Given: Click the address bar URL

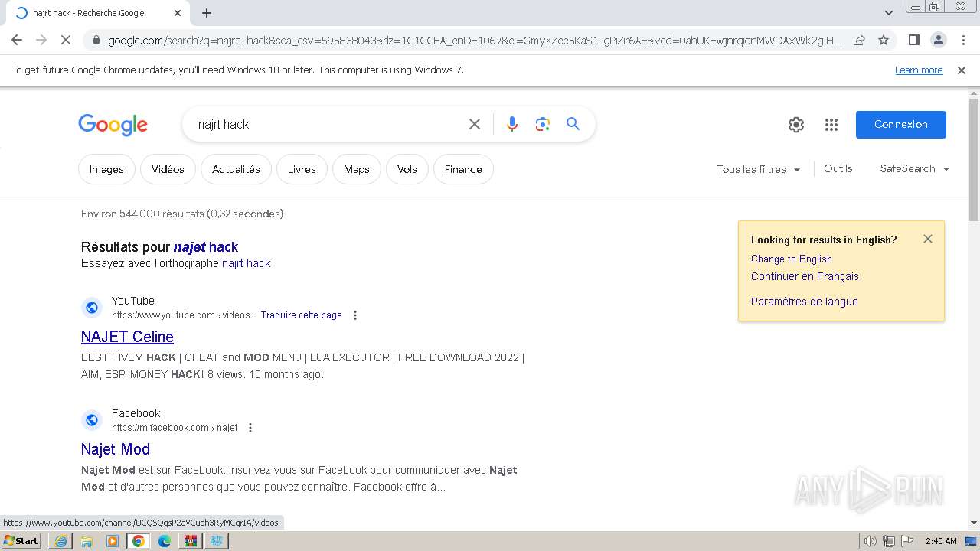Looking at the screenshot, I should 475,40.
